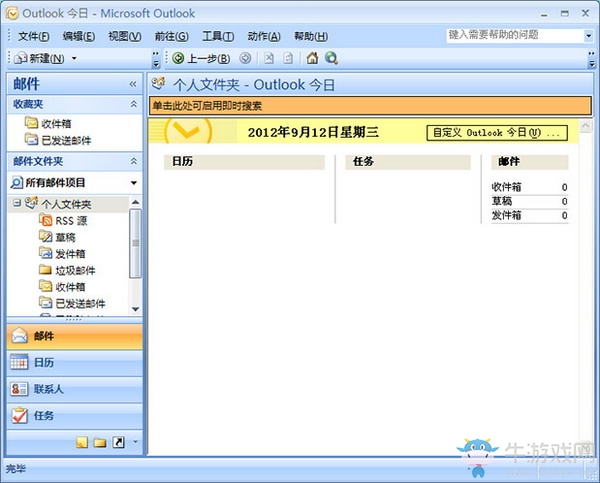Open 收件箱 in the favorites list

pyautogui.click(x=48, y=124)
